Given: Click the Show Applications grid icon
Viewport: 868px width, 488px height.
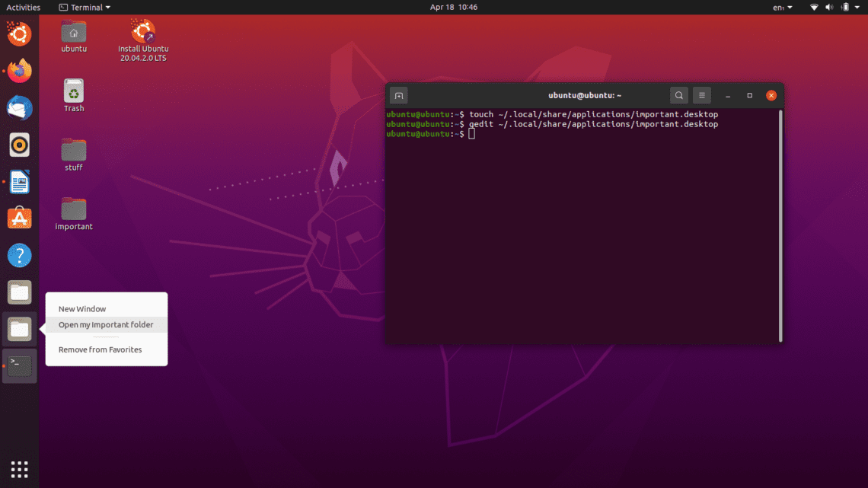Looking at the screenshot, I should point(19,469).
